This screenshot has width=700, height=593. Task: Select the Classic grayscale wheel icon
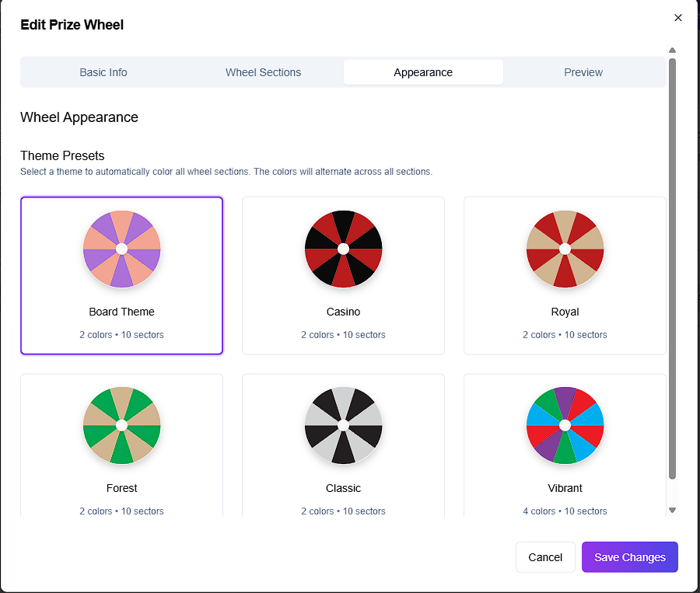pyautogui.click(x=343, y=425)
